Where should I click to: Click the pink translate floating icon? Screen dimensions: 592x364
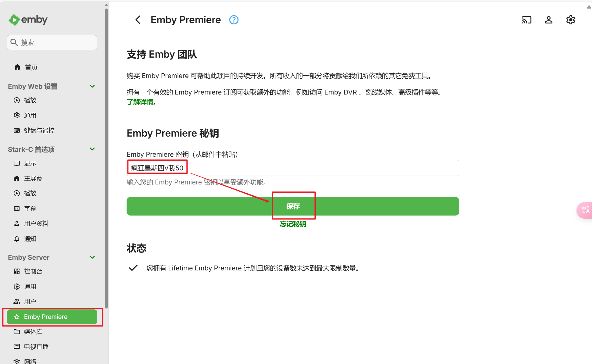[585, 210]
